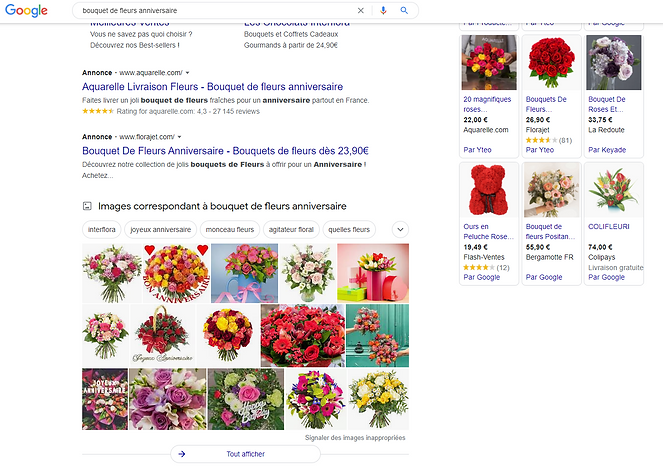
Task: Click the 55,90 € price
Action: click(x=537, y=247)
